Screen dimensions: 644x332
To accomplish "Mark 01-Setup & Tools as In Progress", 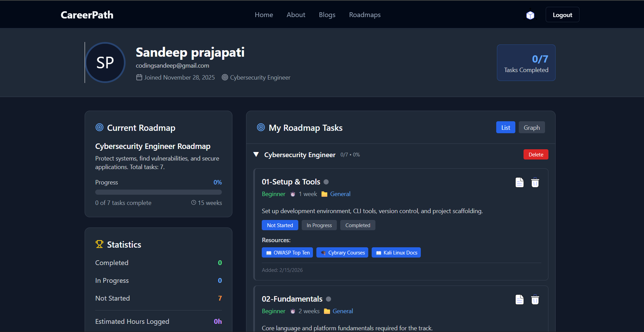I will pyautogui.click(x=319, y=225).
